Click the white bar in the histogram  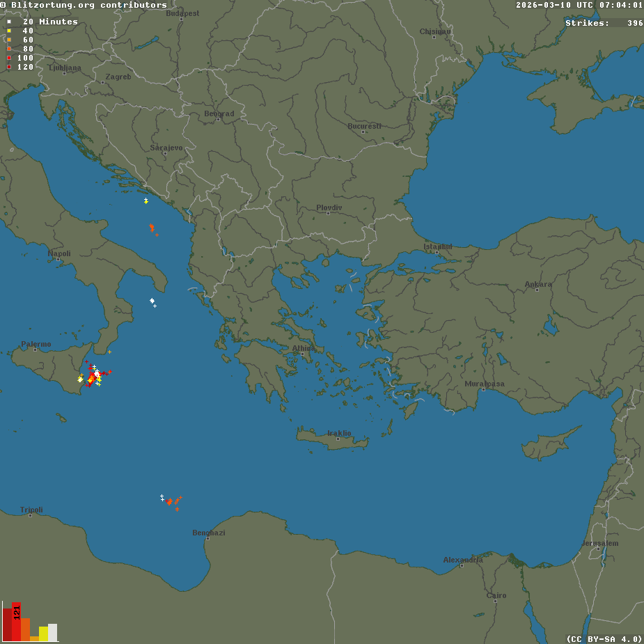tap(53, 632)
